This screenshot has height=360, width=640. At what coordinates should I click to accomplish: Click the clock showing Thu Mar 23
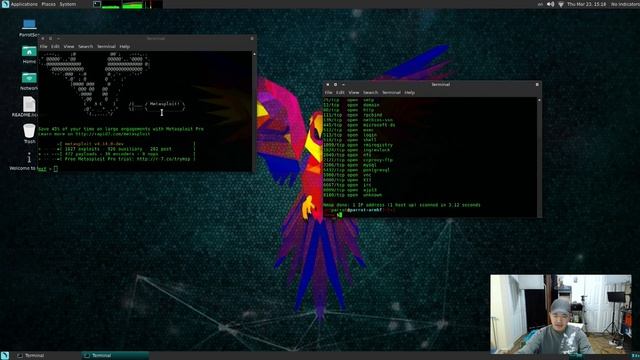[x=587, y=4]
